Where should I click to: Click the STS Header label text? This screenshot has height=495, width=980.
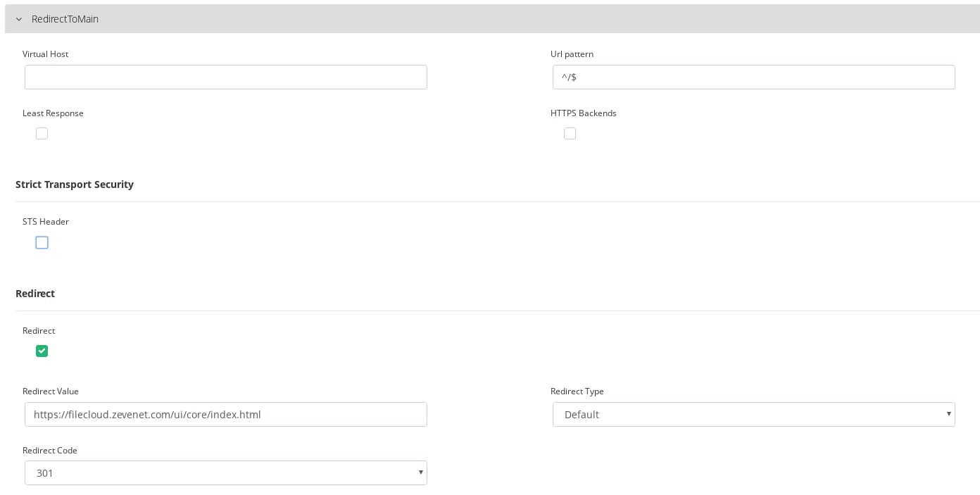tap(46, 222)
